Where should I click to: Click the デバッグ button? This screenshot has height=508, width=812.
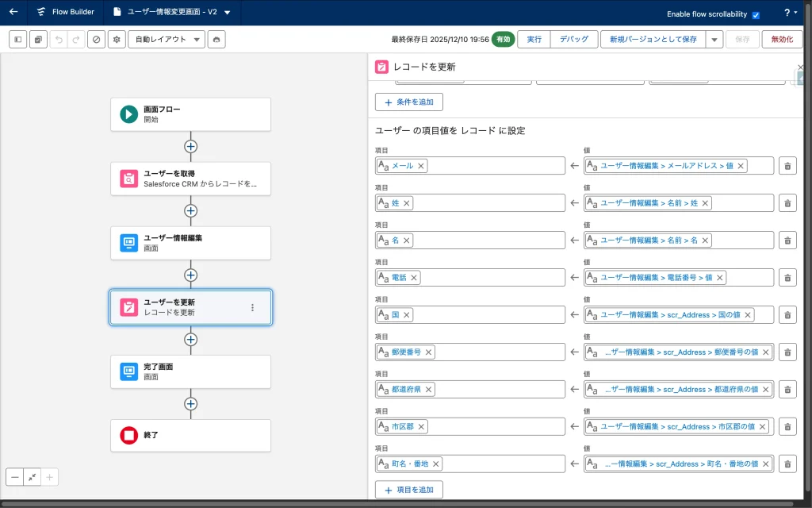click(x=574, y=40)
